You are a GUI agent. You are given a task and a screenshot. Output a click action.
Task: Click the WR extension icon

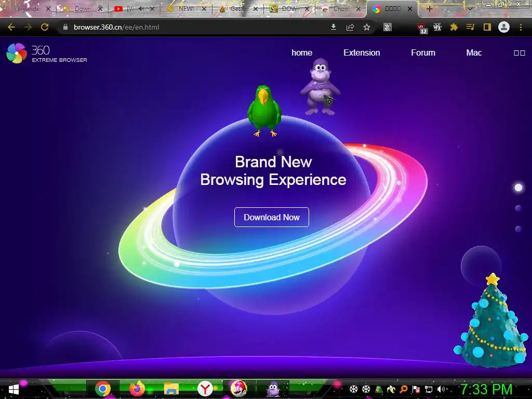coord(437,27)
